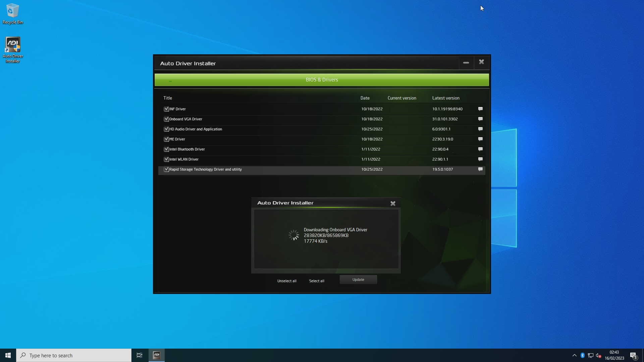Click HD Audio Driver and Application title

(x=196, y=129)
